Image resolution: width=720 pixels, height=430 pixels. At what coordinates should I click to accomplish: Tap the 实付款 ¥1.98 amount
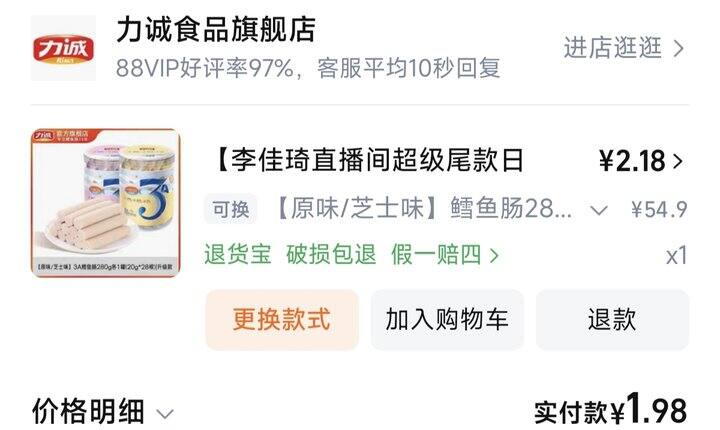611,410
